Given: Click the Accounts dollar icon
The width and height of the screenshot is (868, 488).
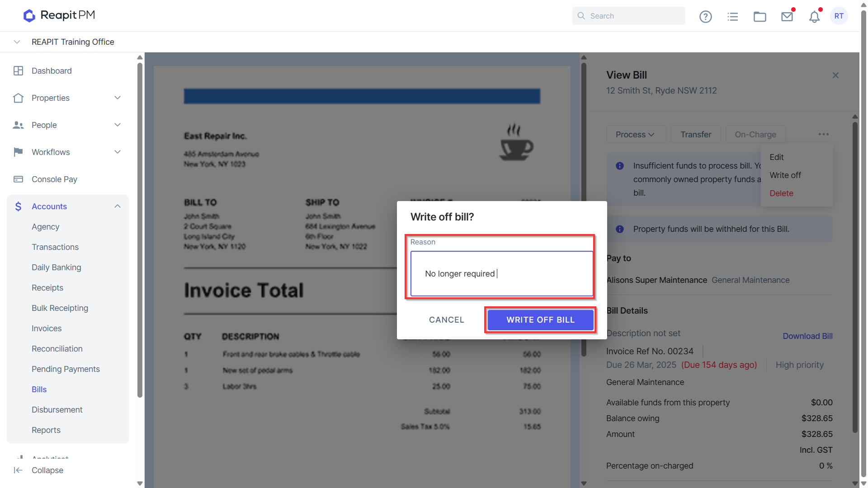Looking at the screenshot, I should 18,206.
